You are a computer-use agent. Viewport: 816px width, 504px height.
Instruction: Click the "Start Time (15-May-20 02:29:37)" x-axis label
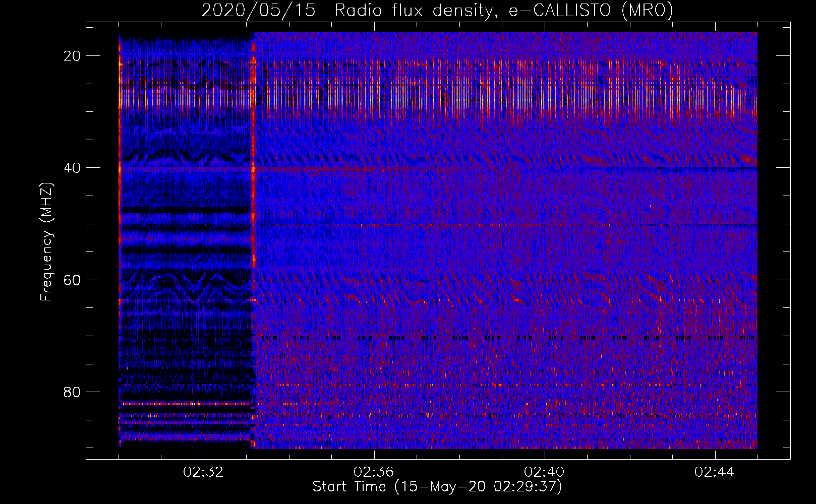[x=437, y=487]
